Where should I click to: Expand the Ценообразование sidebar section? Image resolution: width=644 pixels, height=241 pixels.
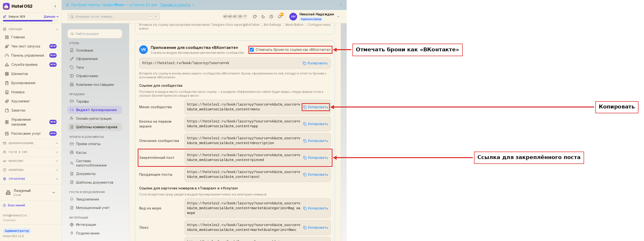click(x=31, y=143)
